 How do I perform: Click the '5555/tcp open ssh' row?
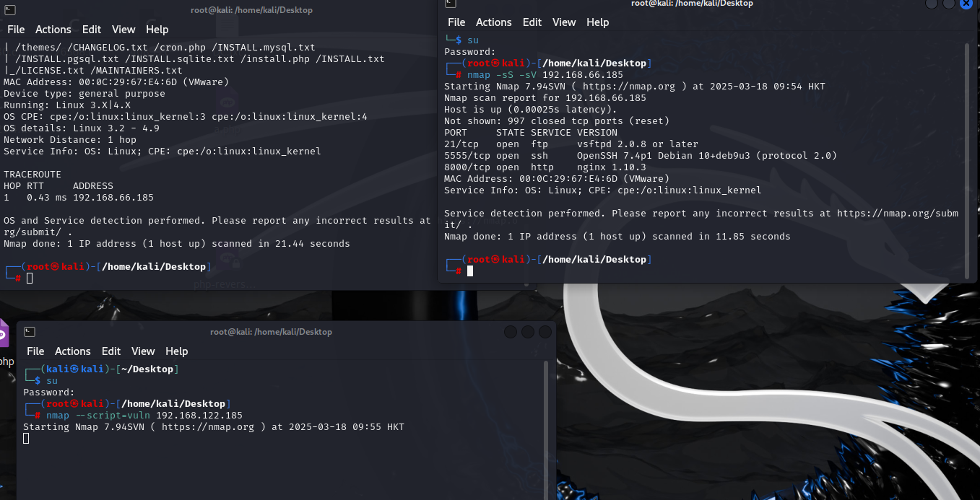click(x=641, y=156)
